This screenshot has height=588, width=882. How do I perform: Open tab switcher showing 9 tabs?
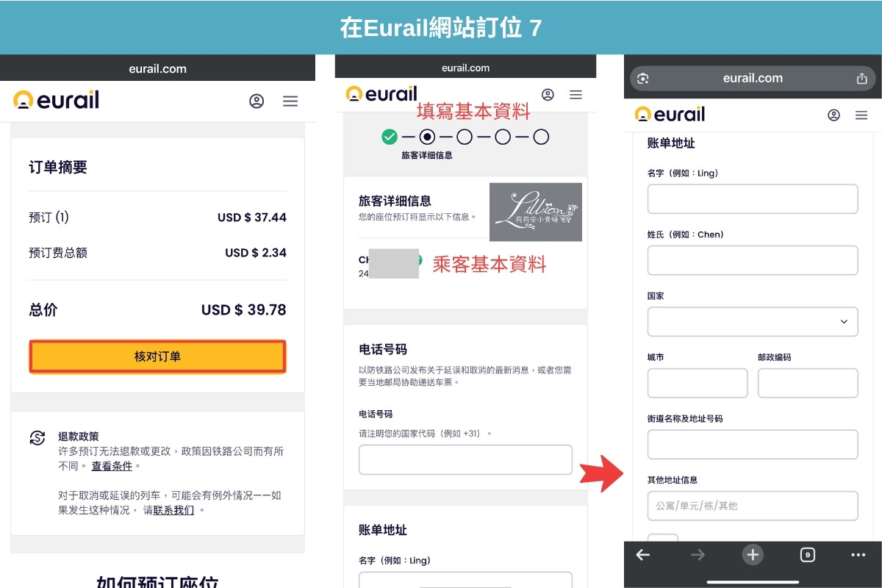(x=807, y=555)
